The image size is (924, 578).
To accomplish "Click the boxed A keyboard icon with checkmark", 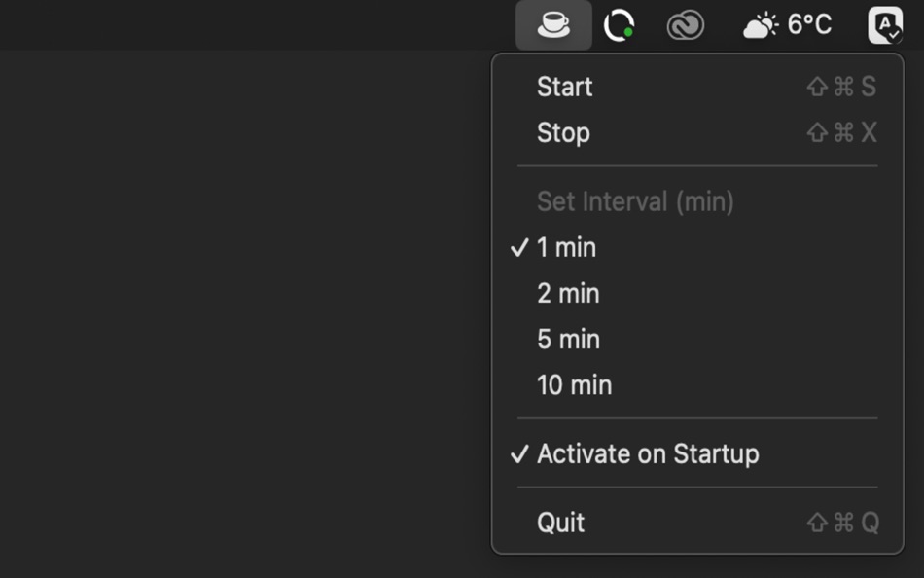I will coord(883,24).
